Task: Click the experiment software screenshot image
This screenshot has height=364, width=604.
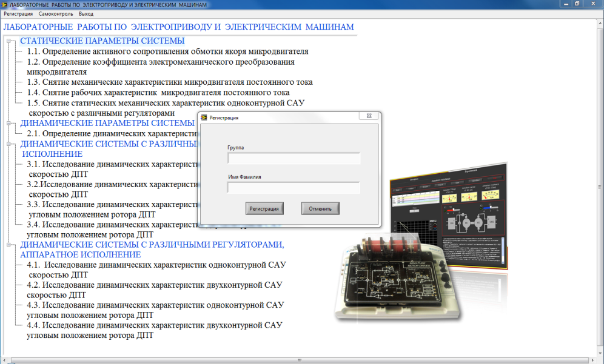Action: [x=449, y=216]
